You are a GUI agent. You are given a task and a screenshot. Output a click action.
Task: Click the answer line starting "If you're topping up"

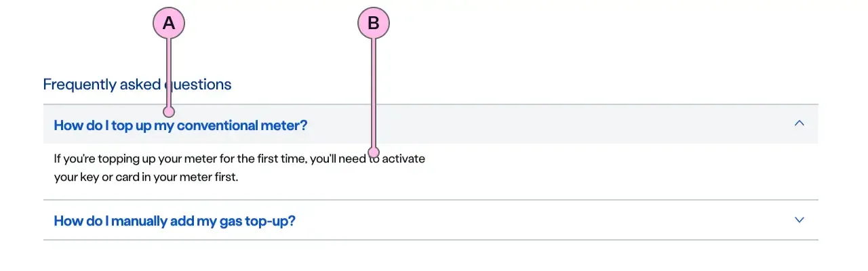(x=203, y=160)
